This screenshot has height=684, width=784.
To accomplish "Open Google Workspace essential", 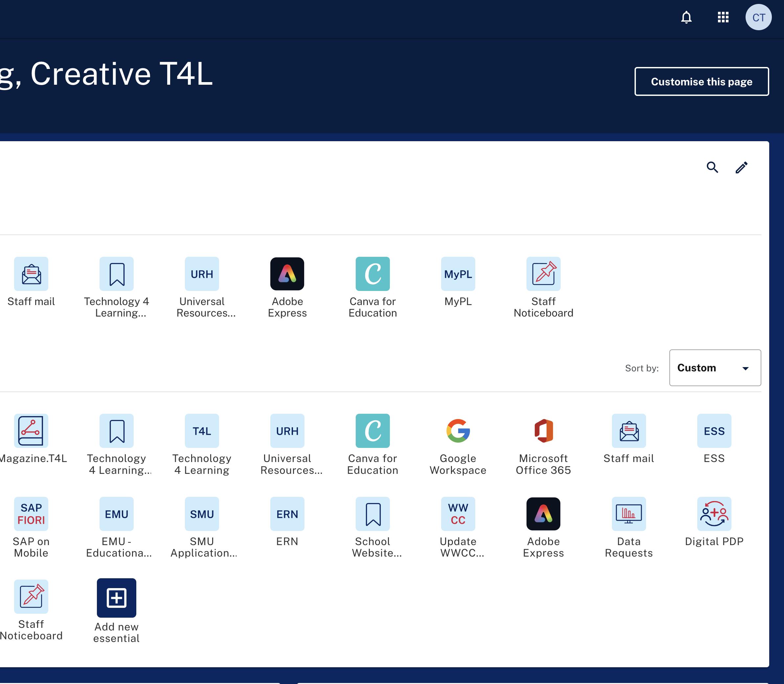I will [458, 430].
